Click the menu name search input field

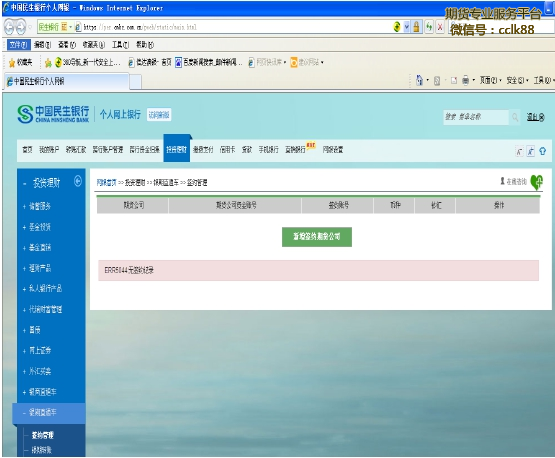(x=476, y=117)
